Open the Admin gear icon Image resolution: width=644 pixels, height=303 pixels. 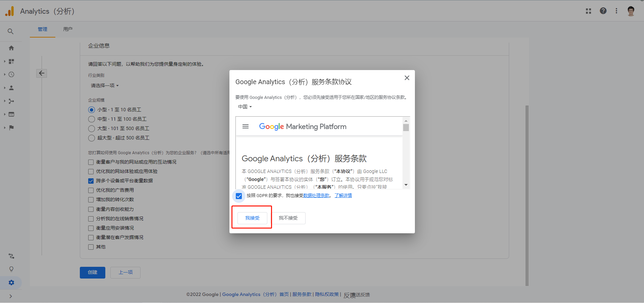tap(11, 283)
